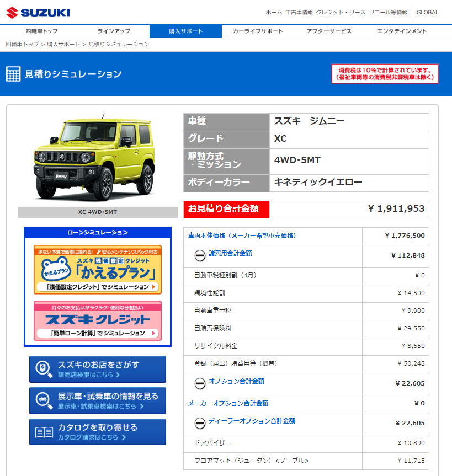Open the 四輪車トップ menu tab
The width and height of the screenshot is (452, 476).
pos(41,31)
